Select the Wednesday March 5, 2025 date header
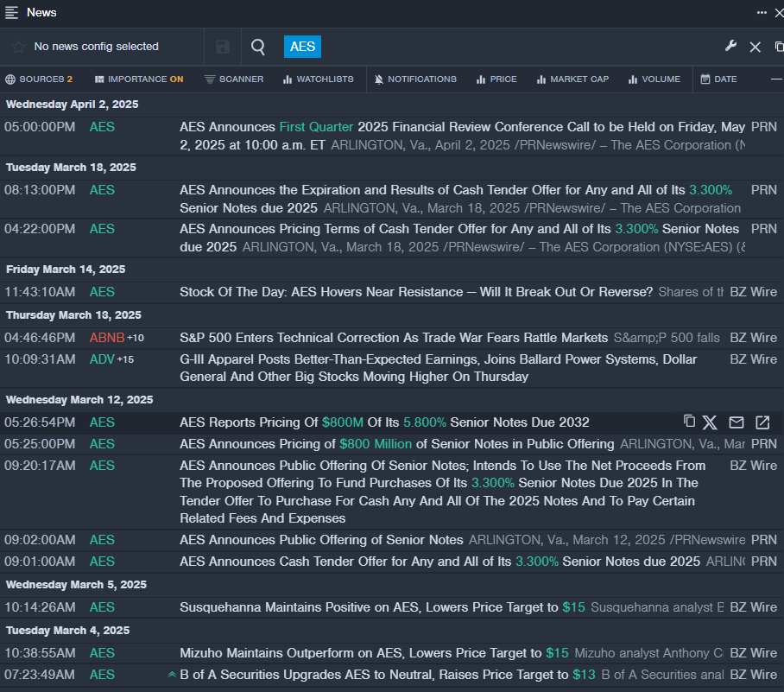This screenshot has width=784, height=692. tap(76, 584)
